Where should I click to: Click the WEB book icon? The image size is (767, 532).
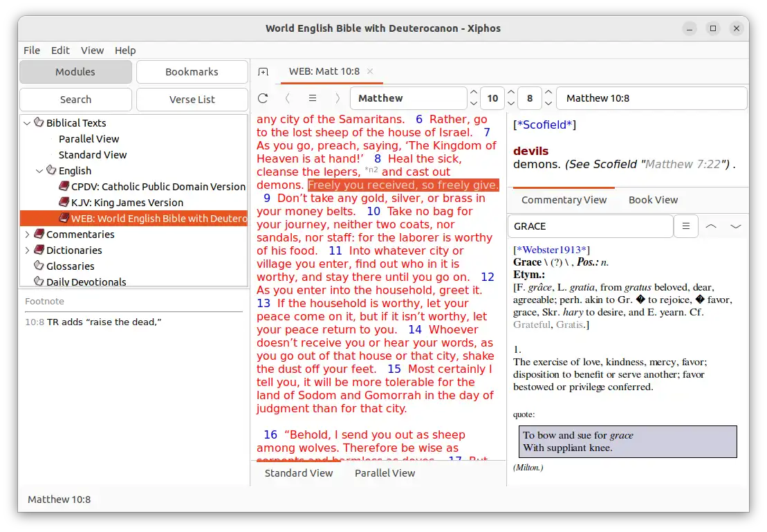pos(64,218)
